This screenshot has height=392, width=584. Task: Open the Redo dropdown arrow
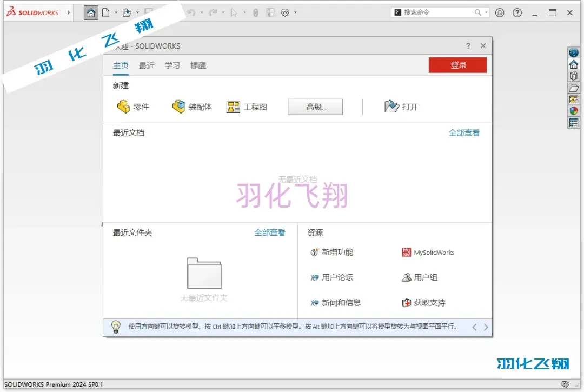click(223, 12)
